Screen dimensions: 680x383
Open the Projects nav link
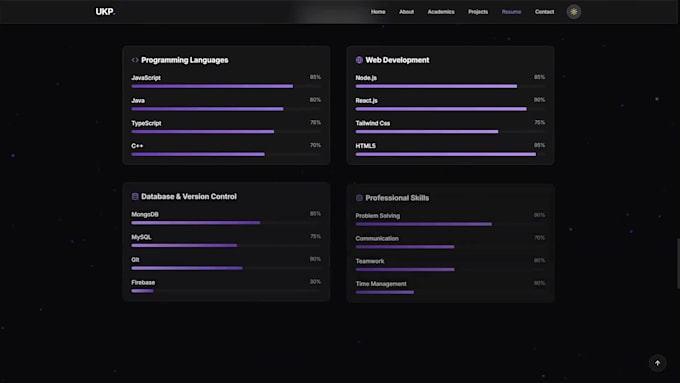click(478, 12)
